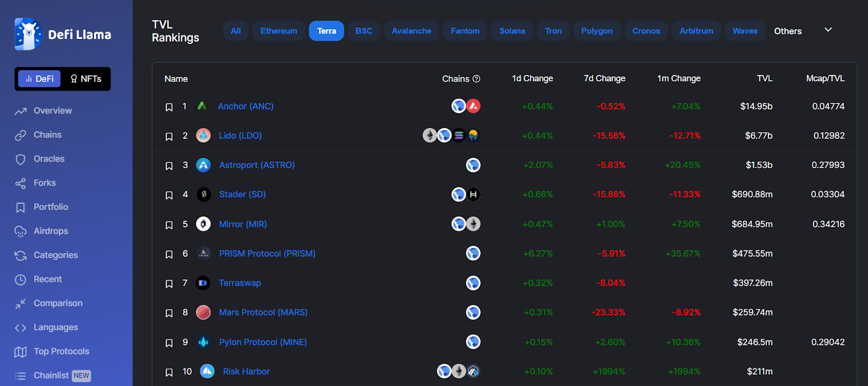Click the Oracles shield icon
The width and height of the screenshot is (868, 386).
click(x=21, y=159)
